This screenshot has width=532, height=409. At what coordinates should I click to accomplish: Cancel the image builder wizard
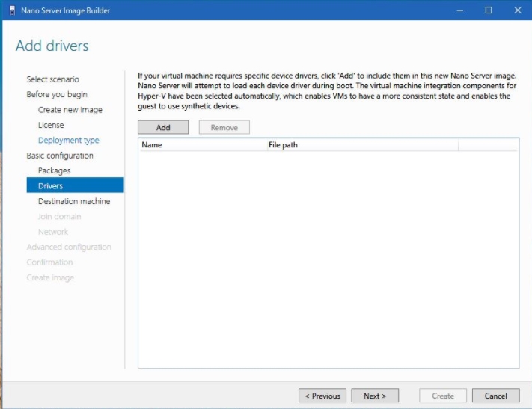tap(495, 396)
